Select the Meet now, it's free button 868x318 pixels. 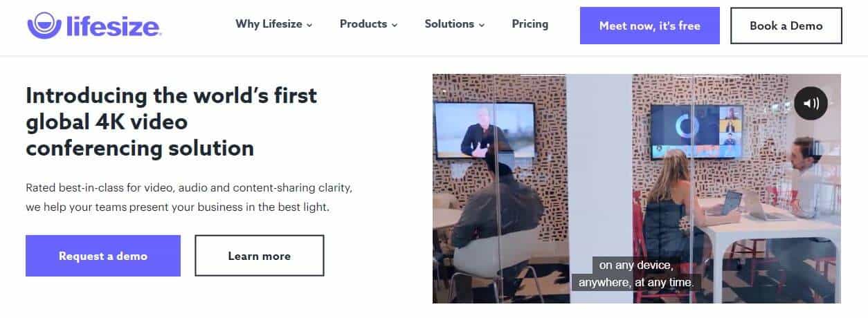[x=650, y=26]
